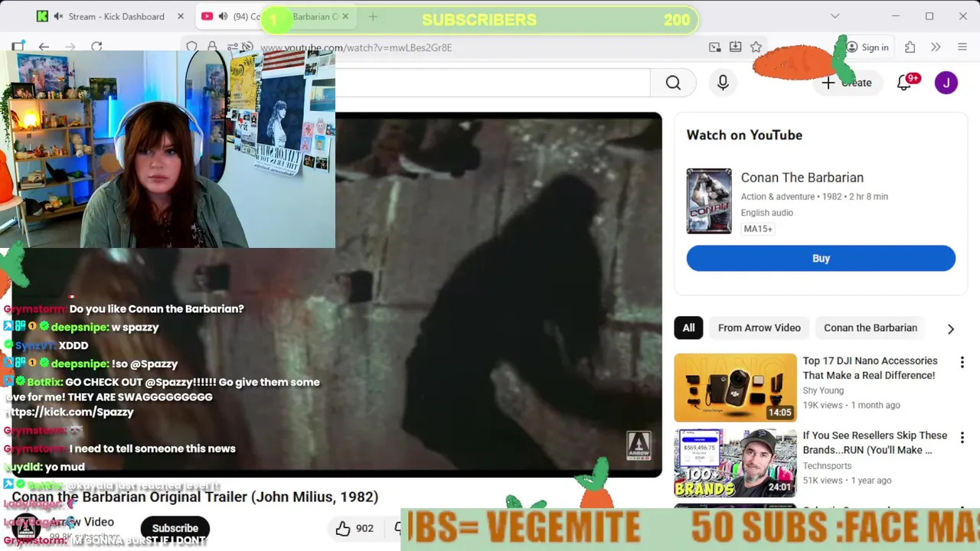Open more options for Resellers Skip Brands video

pos(962,437)
